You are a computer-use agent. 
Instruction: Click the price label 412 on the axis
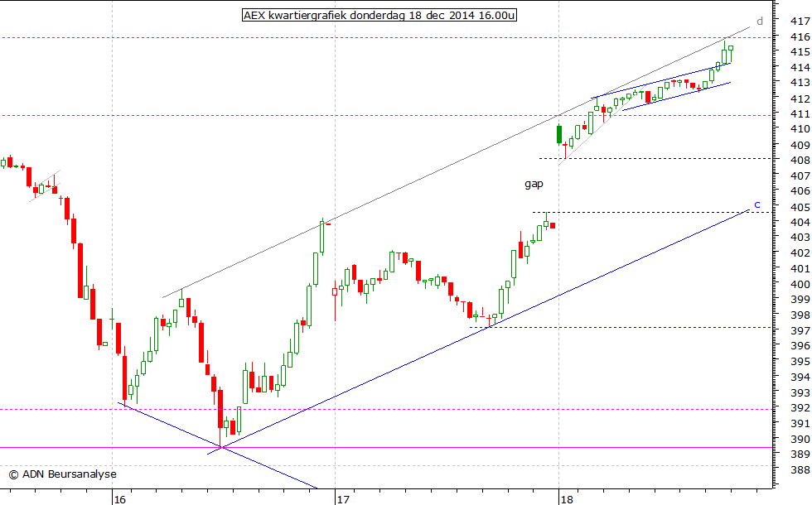800,99
